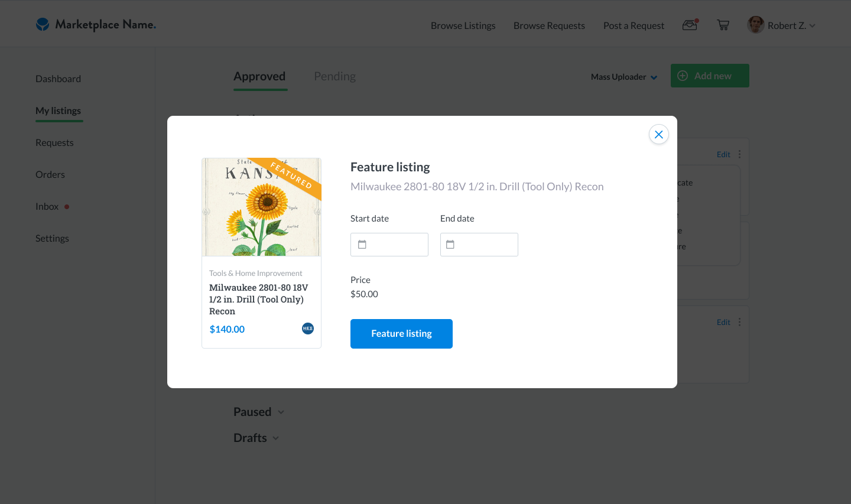Image resolution: width=851 pixels, height=504 pixels.
Task: Click the blue Feature listing button
Action: (x=401, y=334)
